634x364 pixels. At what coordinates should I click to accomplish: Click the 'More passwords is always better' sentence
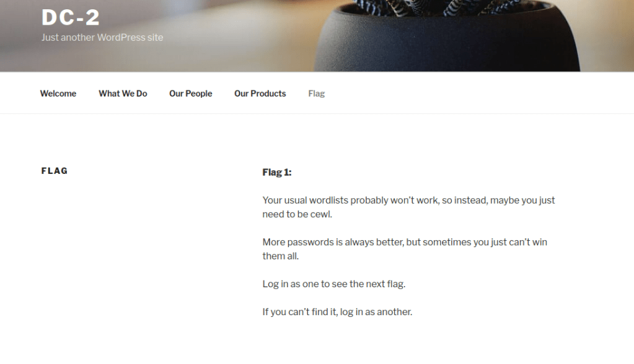point(332,242)
